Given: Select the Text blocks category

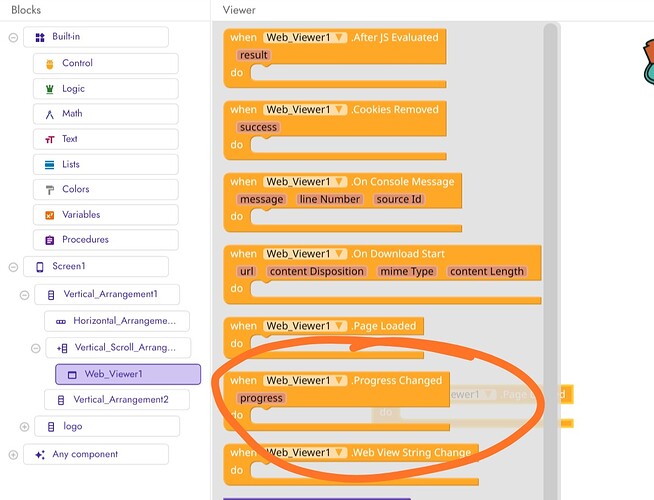Looking at the screenshot, I should click(106, 139).
